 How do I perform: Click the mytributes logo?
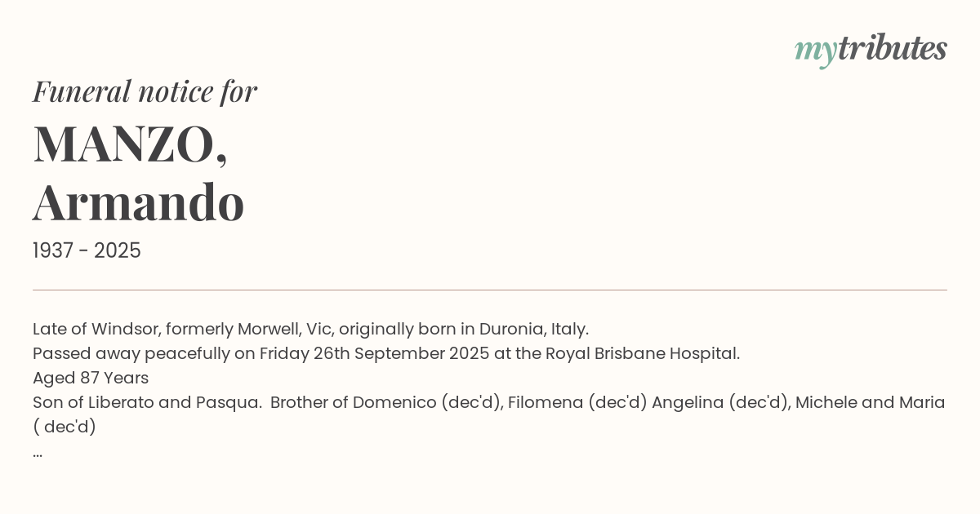870,49
